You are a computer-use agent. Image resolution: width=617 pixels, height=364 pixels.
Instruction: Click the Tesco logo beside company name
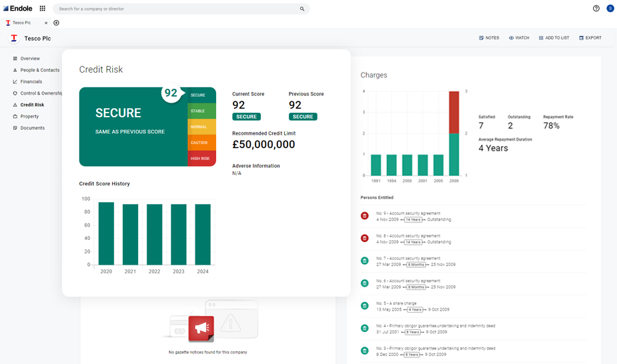14,38
